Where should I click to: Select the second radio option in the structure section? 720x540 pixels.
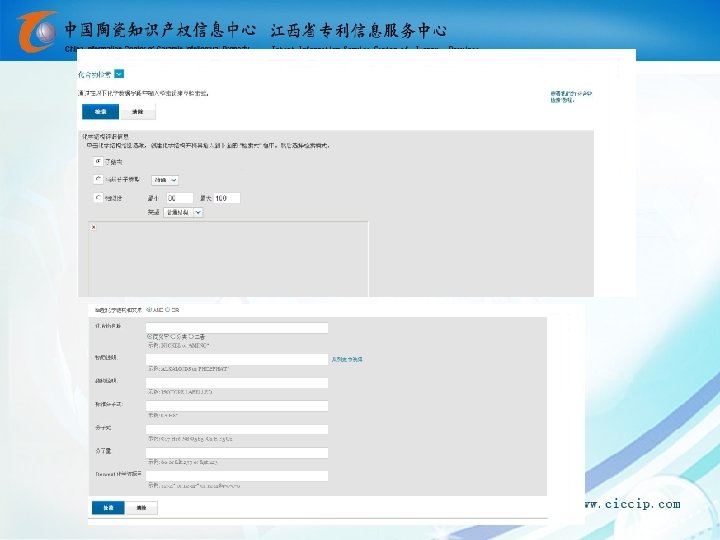pos(98,179)
